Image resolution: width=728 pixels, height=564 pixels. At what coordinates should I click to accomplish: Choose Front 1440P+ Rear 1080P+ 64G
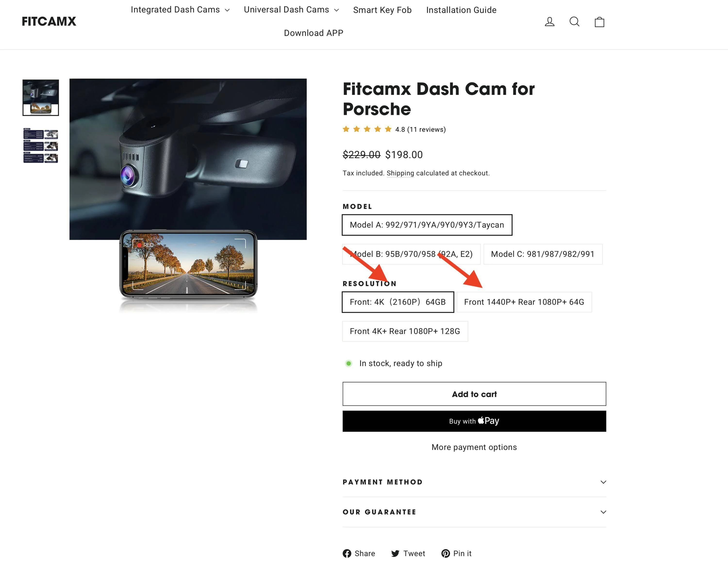coord(524,302)
